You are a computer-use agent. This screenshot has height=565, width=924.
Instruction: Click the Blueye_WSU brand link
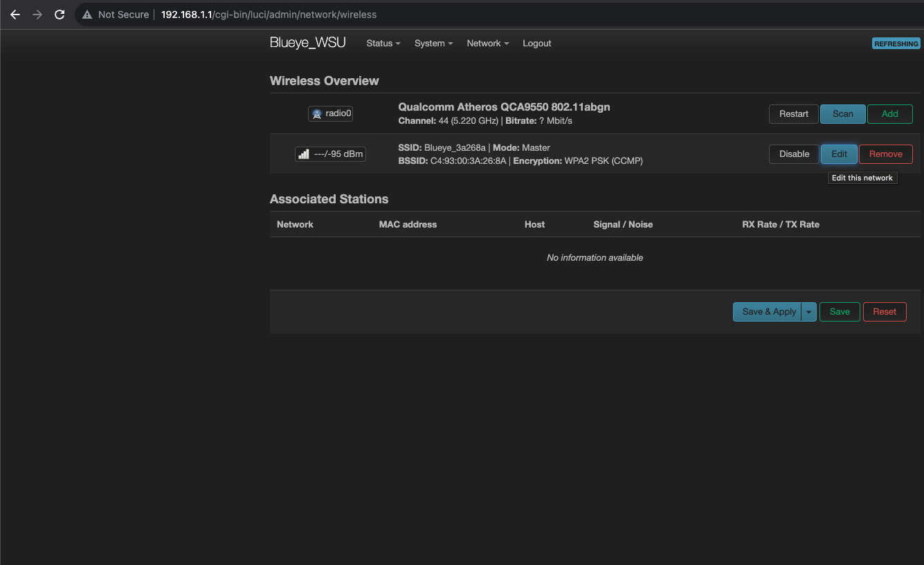(308, 43)
